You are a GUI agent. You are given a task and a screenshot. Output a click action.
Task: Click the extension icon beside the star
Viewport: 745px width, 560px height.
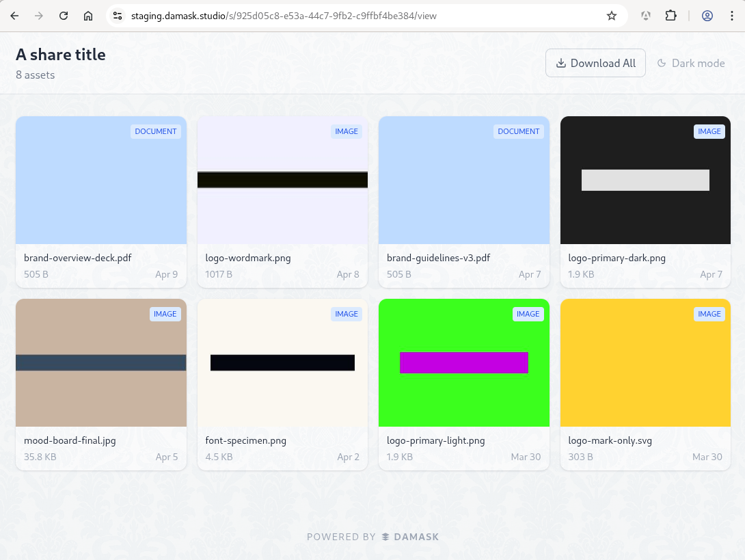point(645,16)
